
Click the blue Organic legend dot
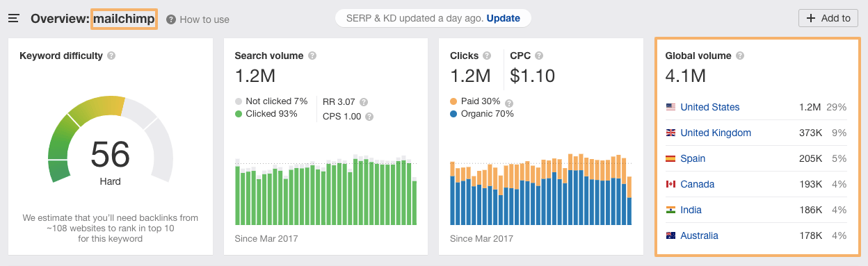454,114
